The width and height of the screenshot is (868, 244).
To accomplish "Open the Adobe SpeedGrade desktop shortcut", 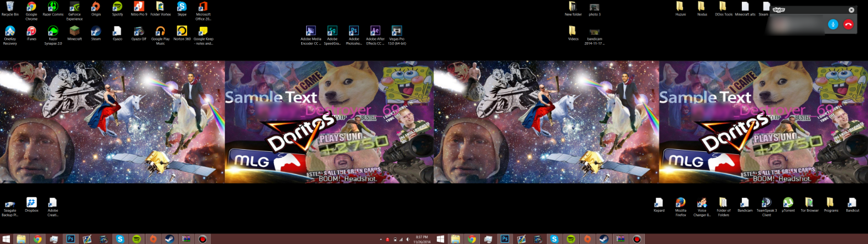I will tap(332, 34).
